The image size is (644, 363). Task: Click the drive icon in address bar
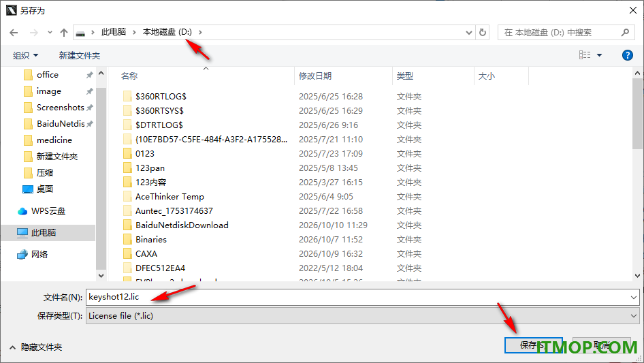coord(80,33)
